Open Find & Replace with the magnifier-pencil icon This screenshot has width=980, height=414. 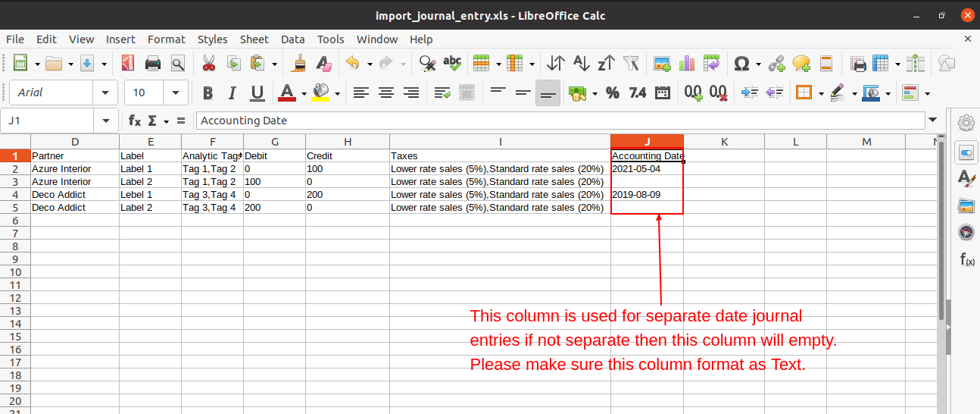427,63
